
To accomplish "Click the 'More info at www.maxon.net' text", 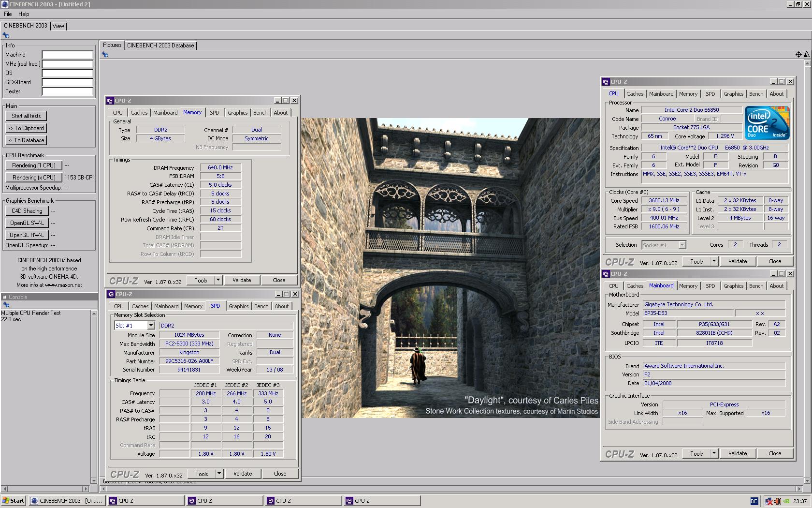I will (x=49, y=285).
